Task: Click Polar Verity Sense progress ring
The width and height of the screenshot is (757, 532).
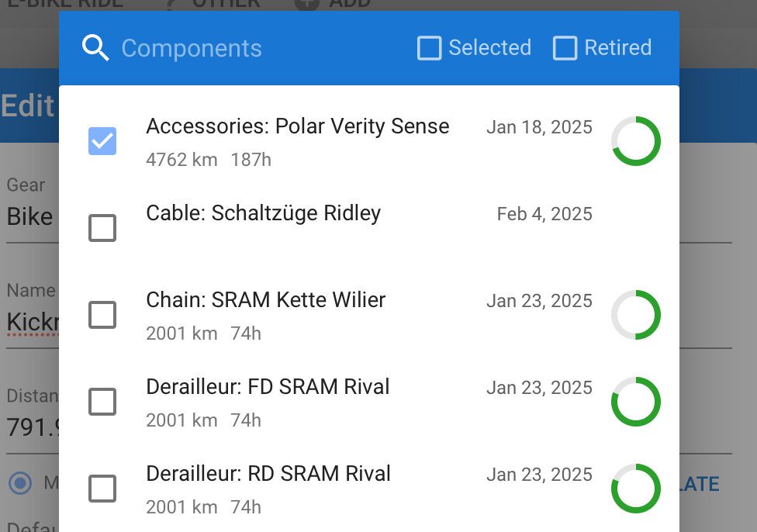Action: (636, 141)
